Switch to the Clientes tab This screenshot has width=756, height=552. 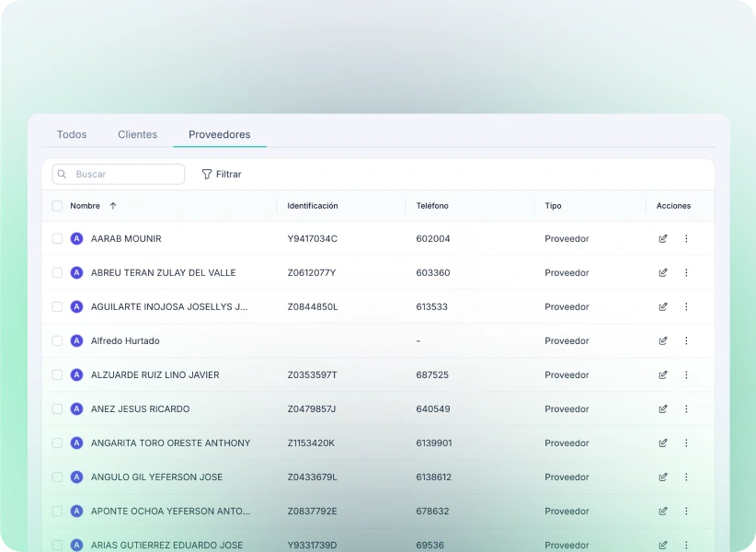[x=137, y=134]
